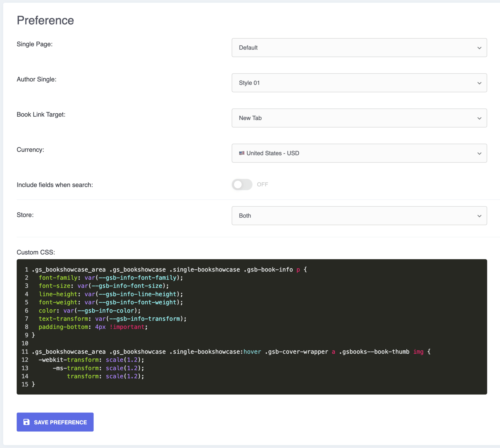Click line number 11 in code gutter
The width and height of the screenshot is (500, 448).
tap(25, 351)
